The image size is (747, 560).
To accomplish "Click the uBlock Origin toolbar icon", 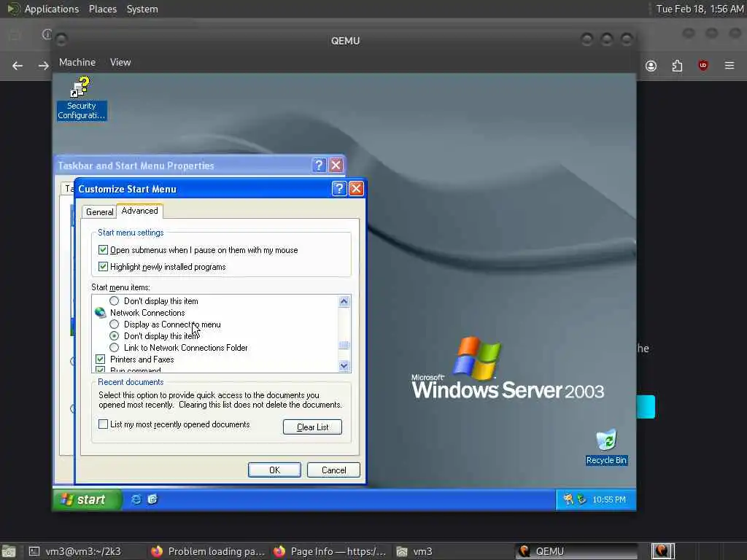I will click(703, 65).
